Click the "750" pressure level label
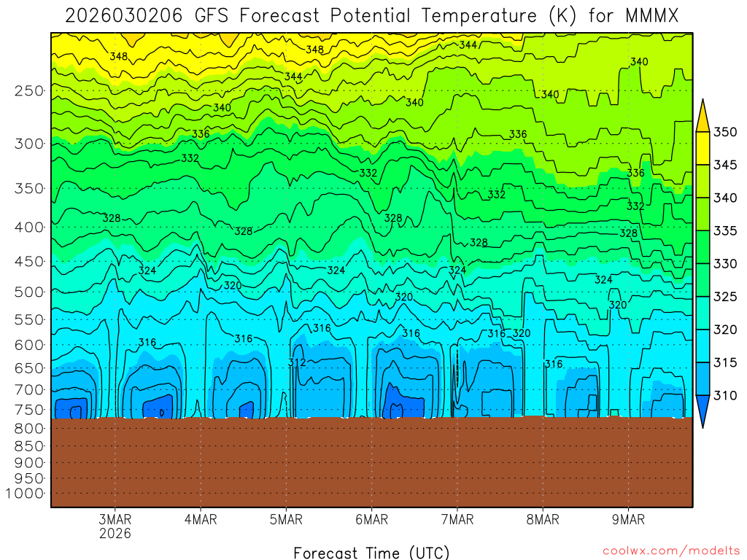 pos(29,410)
